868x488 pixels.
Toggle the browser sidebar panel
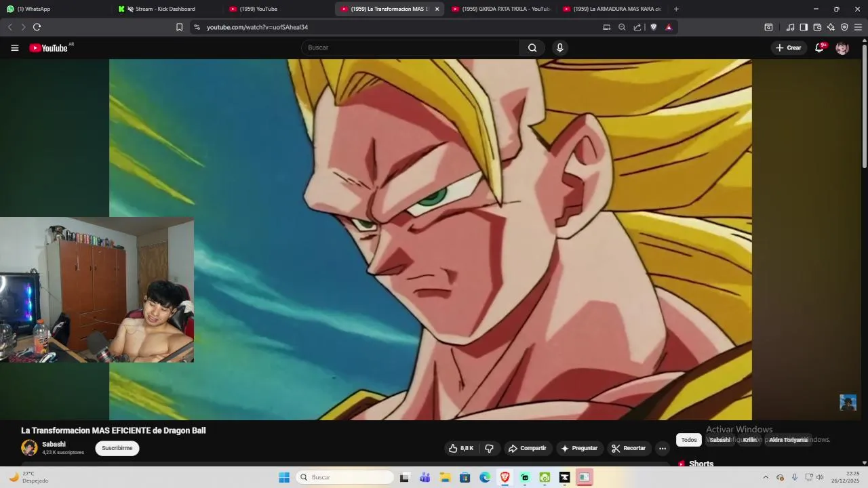(804, 27)
